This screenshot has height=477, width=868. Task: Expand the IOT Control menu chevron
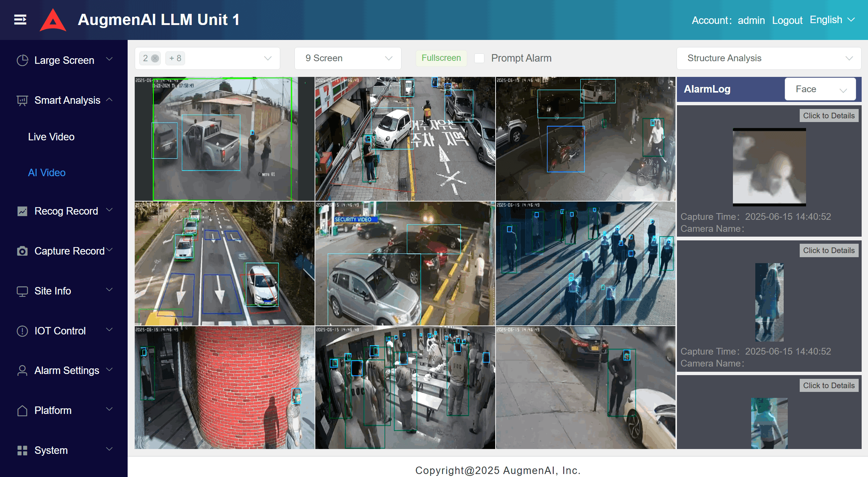109,330
